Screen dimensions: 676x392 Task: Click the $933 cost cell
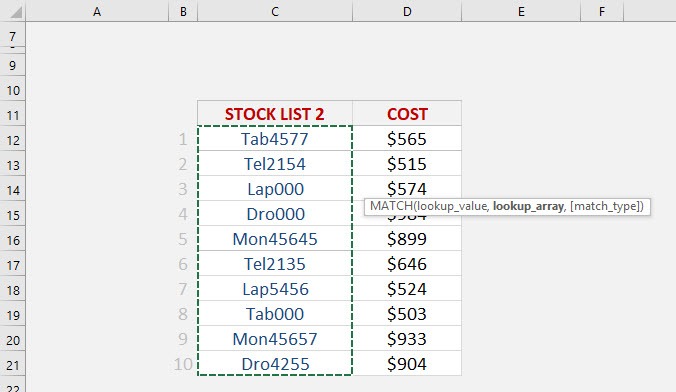[407, 339]
